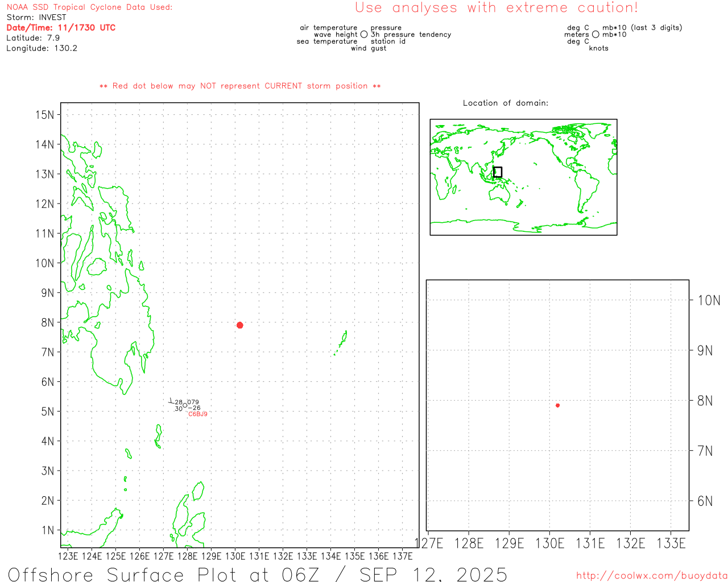Click the legend circle beside 'wave height'
The width and height of the screenshot is (728, 582).
tap(364, 35)
